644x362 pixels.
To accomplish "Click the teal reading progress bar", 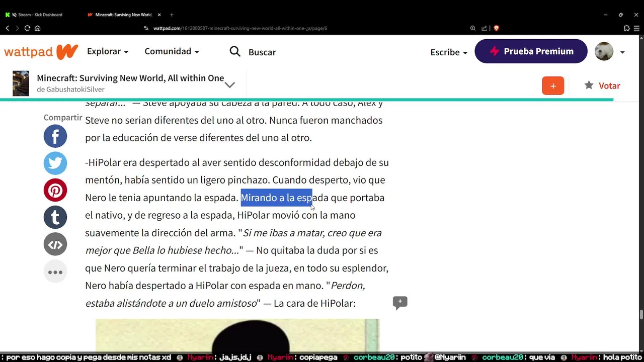I will 306,100.
